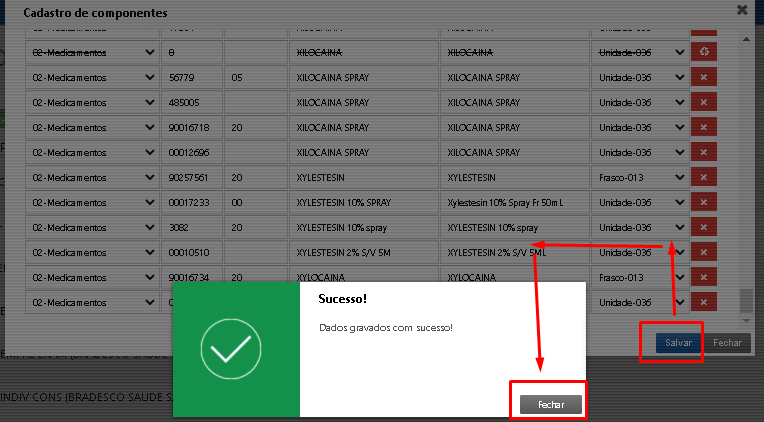Expand the type dropdown for code 90016718
This screenshot has height=422, width=764.
coord(92,127)
